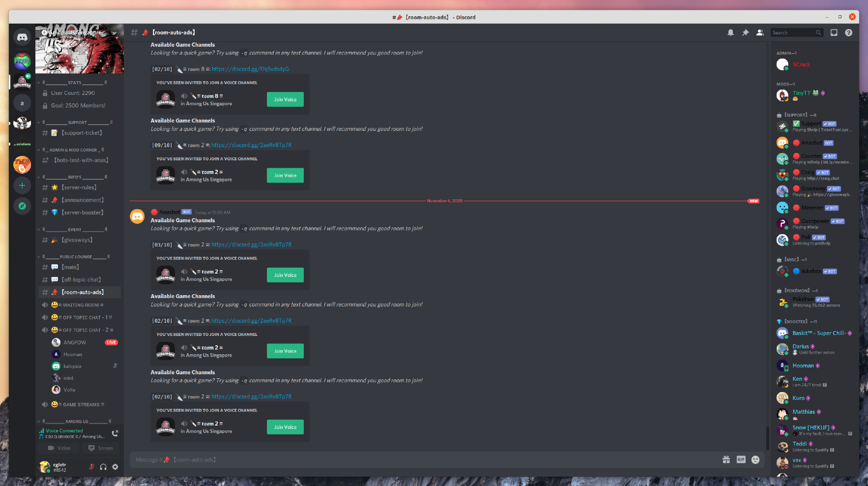The height and width of the screenshot is (486, 868).
Task: Open the server-booster channel
Action: (80, 213)
